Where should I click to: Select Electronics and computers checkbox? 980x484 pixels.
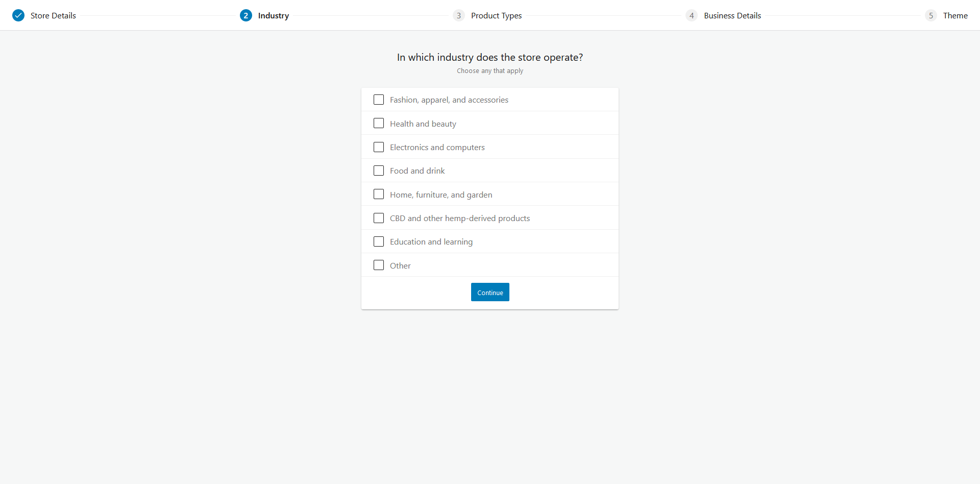379,147
